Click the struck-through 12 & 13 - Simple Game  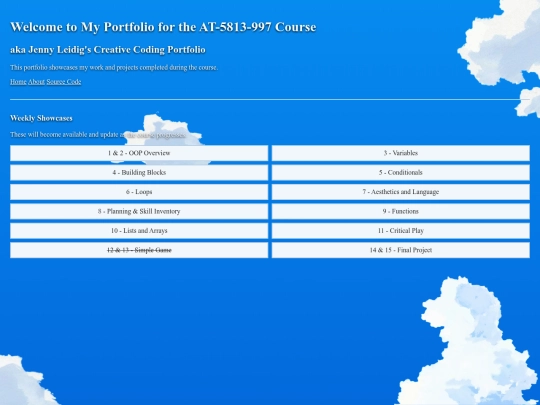139,250
